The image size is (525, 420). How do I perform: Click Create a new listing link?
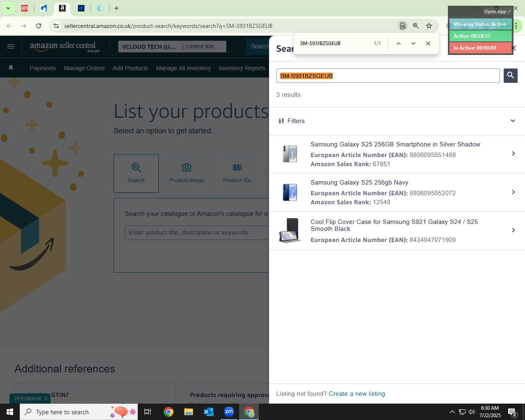click(x=357, y=394)
